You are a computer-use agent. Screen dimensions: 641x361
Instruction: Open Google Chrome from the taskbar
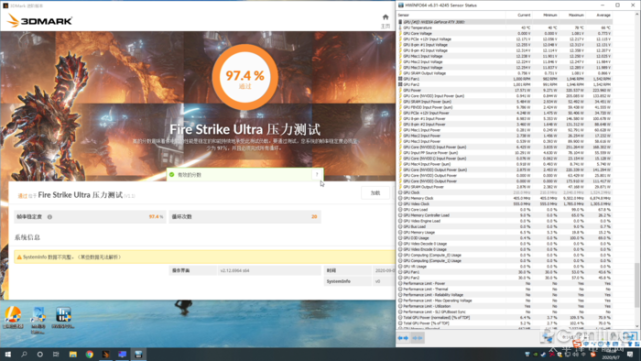coord(89,354)
